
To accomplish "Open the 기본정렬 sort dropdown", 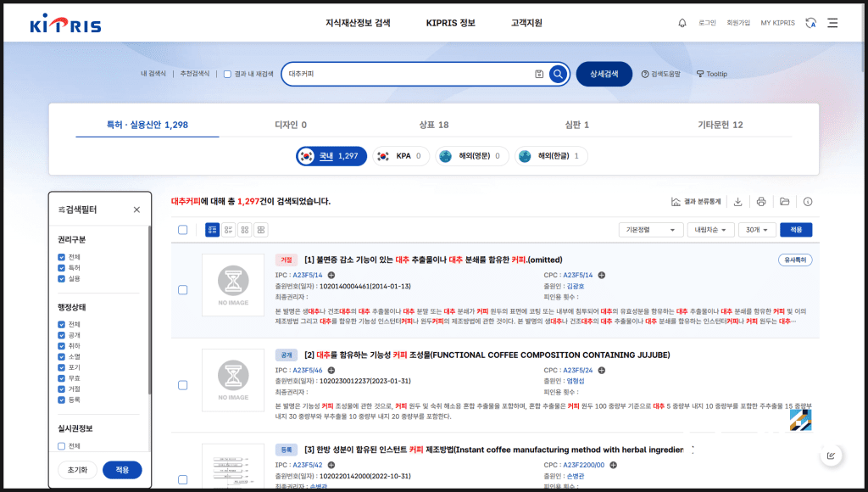I will (650, 230).
